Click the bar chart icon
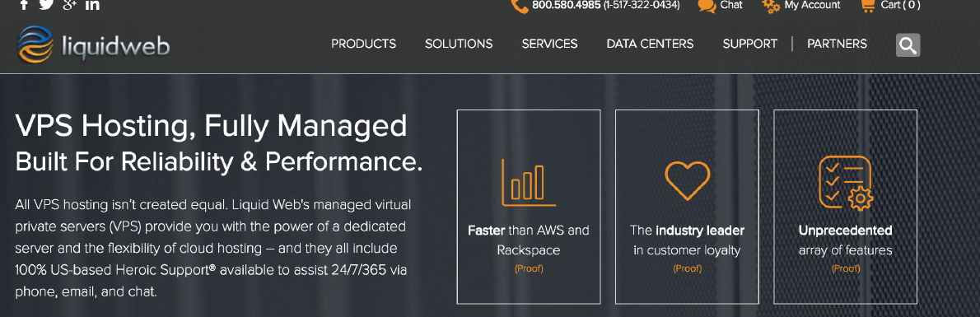This screenshot has width=980, height=317. (528, 182)
